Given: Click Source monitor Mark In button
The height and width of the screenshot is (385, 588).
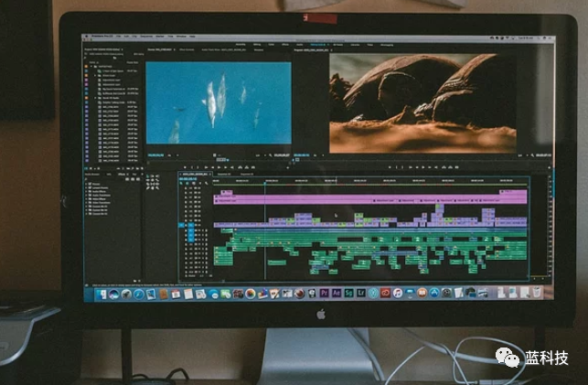Looking at the screenshot, I should pos(192,167).
